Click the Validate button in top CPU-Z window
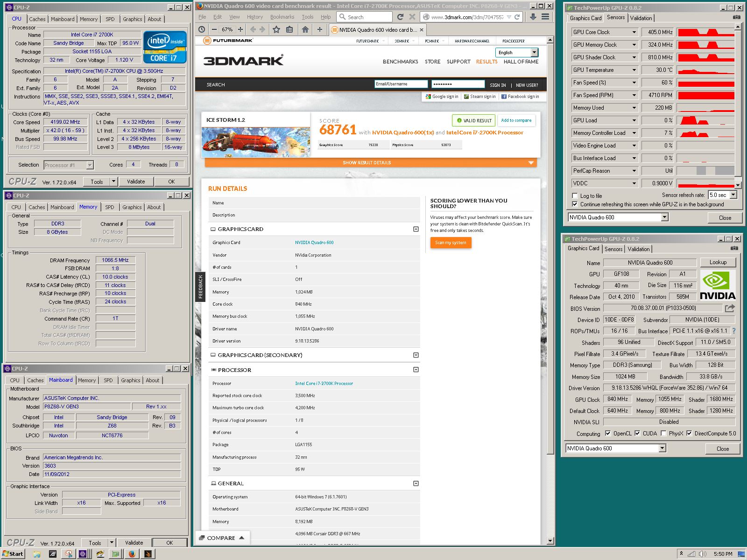Image resolution: width=747 pixels, height=560 pixels. [136, 182]
